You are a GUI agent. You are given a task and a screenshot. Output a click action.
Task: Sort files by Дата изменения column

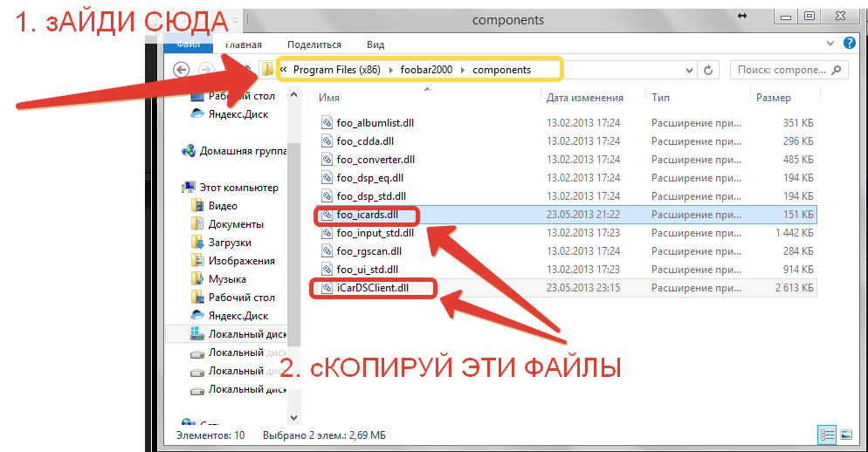point(584,98)
